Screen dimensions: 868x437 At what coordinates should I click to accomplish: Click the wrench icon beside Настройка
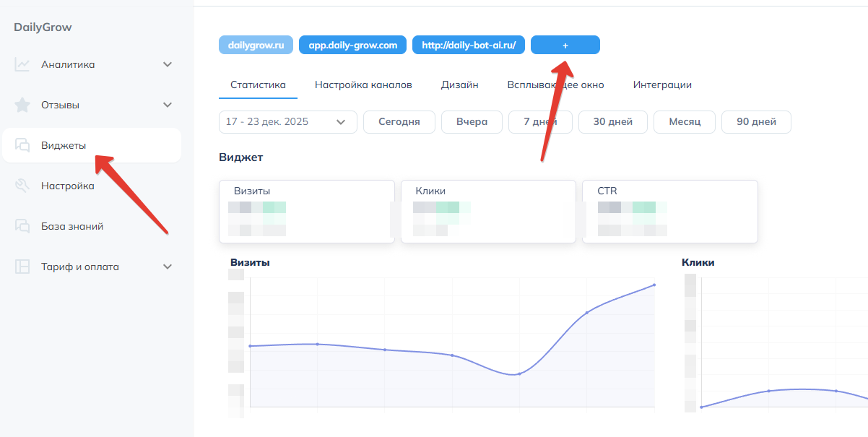tap(22, 186)
